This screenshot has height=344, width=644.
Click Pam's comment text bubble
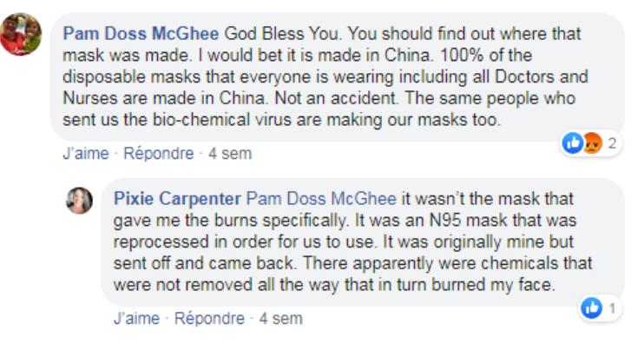click(x=338, y=76)
